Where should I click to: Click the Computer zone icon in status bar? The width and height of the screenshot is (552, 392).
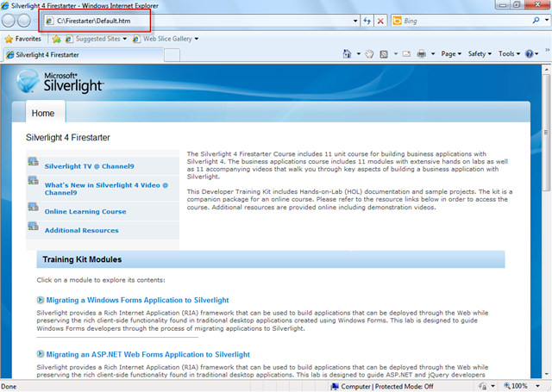point(335,386)
